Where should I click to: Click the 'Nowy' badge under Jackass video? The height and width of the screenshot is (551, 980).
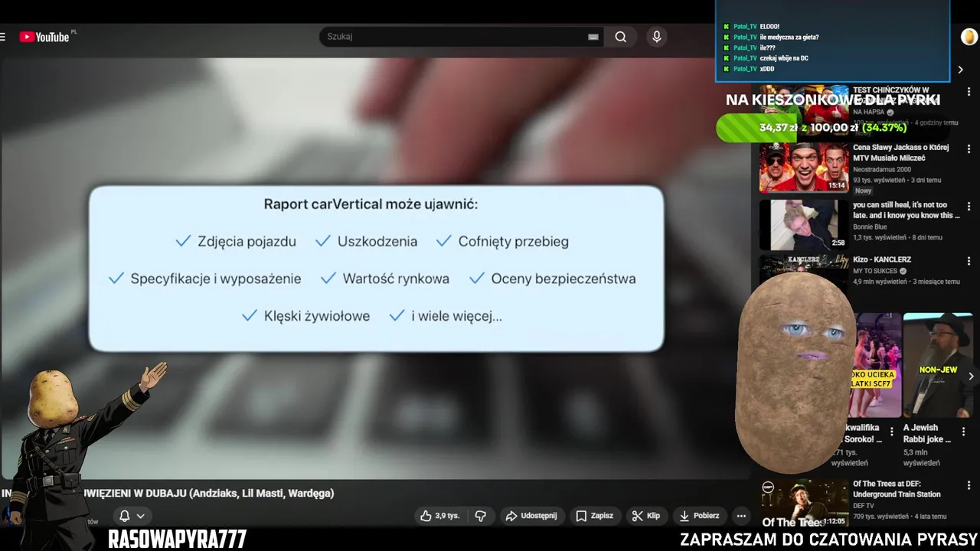(864, 191)
